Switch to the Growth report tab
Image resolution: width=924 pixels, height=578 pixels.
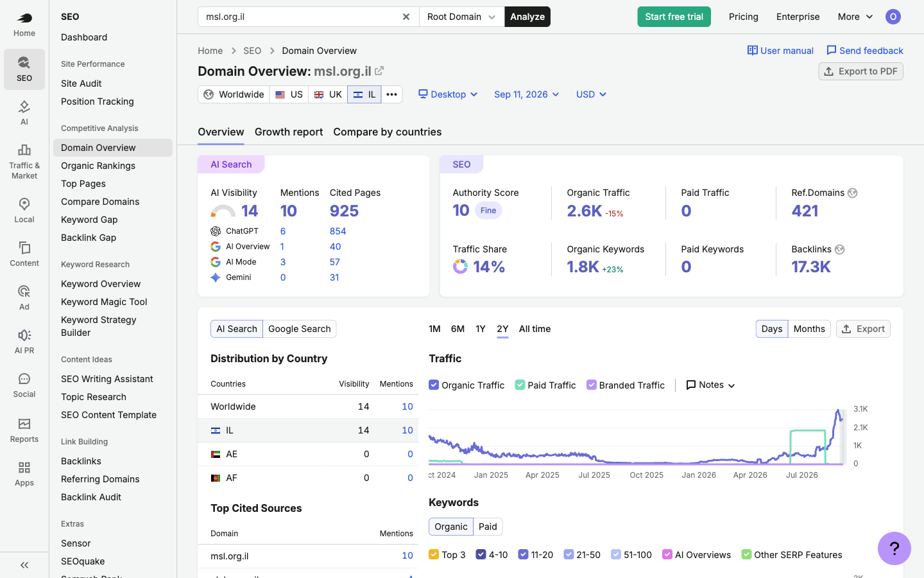pos(289,132)
